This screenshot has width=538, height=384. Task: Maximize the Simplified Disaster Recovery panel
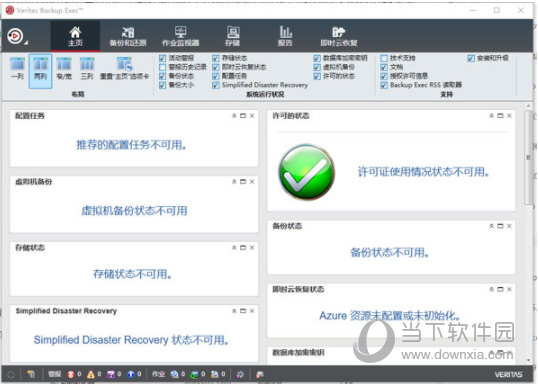point(243,311)
